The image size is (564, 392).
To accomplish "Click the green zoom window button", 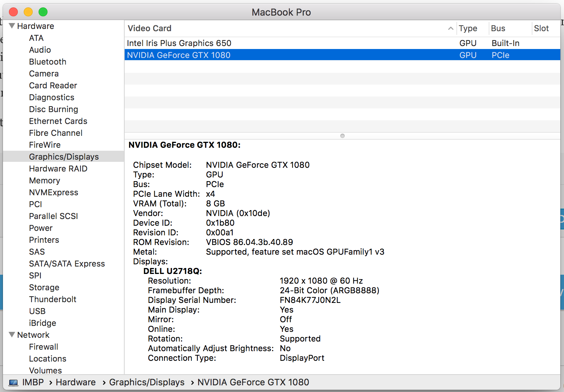I will (43, 12).
